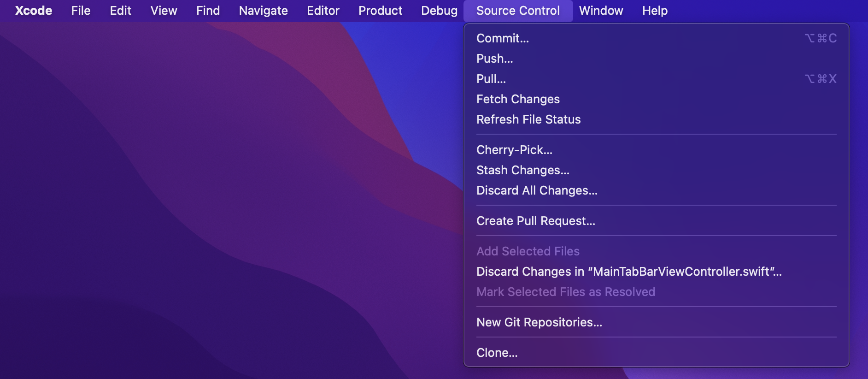Choose Stash Changes...
The height and width of the screenshot is (379, 868).
point(656,170)
